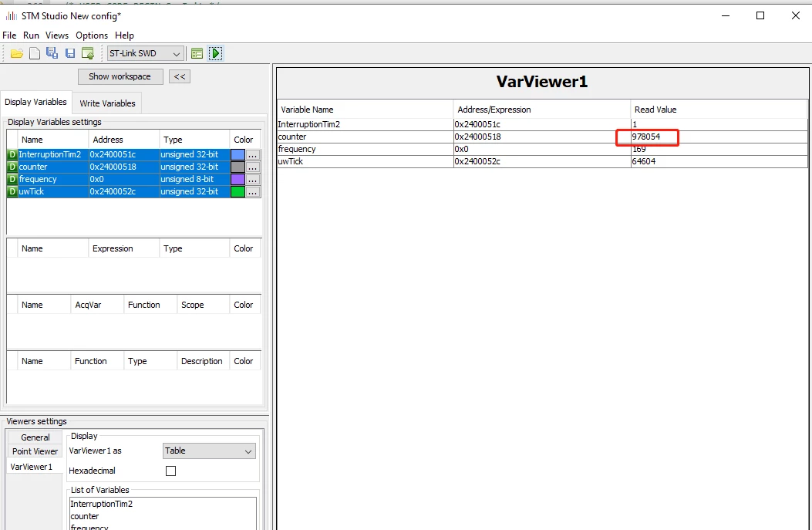812x530 pixels.
Task: Click the frequency row name in VarViewer1
Action: [x=297, y=149]
